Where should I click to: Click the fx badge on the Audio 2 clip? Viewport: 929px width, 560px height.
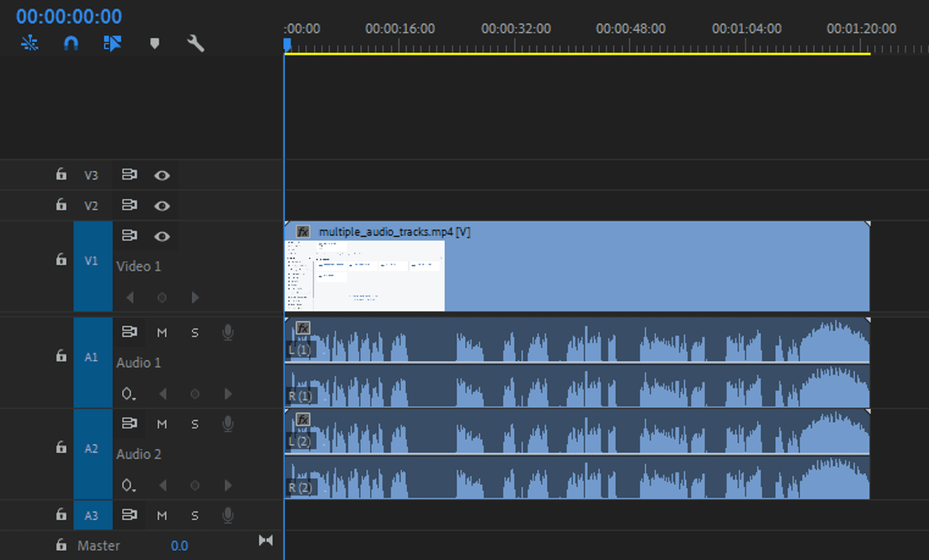303,420
